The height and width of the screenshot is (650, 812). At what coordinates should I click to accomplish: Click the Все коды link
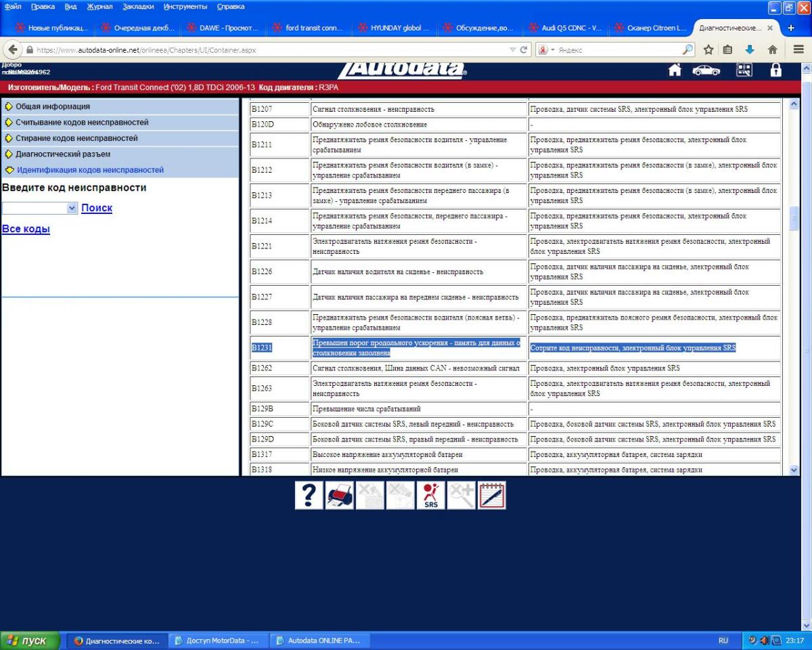pos(26,229)
